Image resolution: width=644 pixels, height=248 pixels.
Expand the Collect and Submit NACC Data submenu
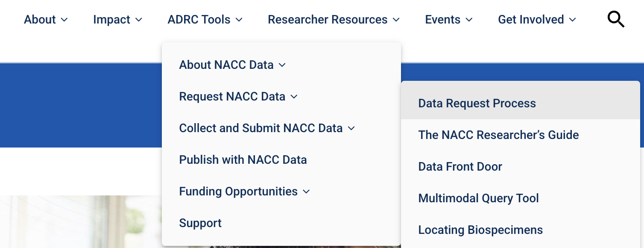pyautogui.click(x=261, y=128)
